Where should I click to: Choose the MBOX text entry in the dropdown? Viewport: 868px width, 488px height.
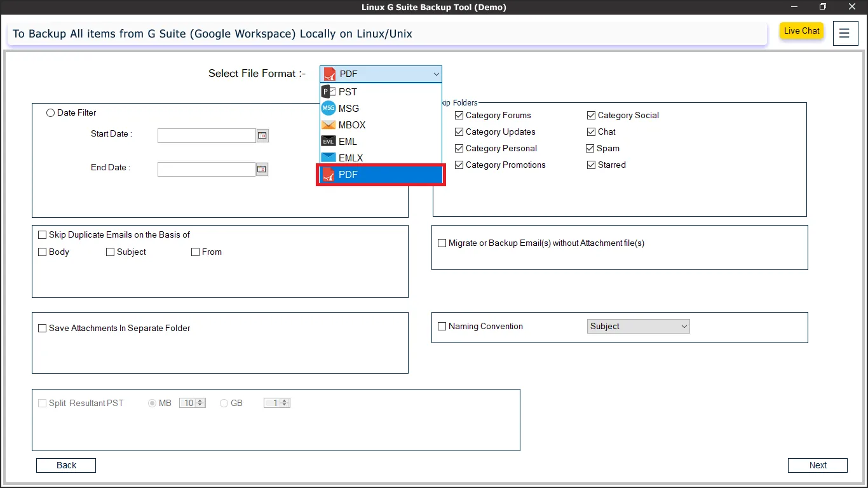352,125
